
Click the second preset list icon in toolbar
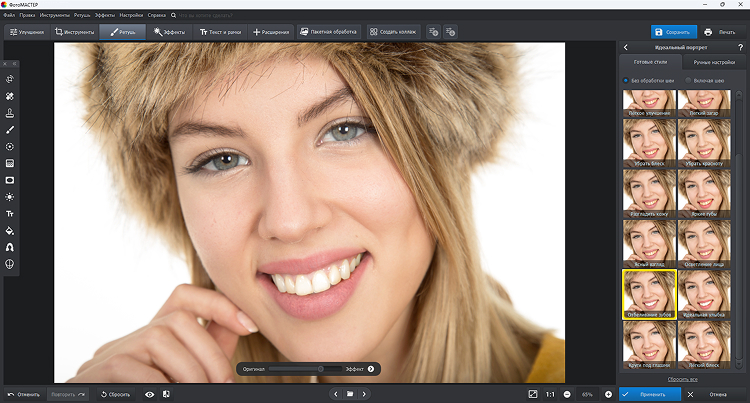(x=450, y=32)
